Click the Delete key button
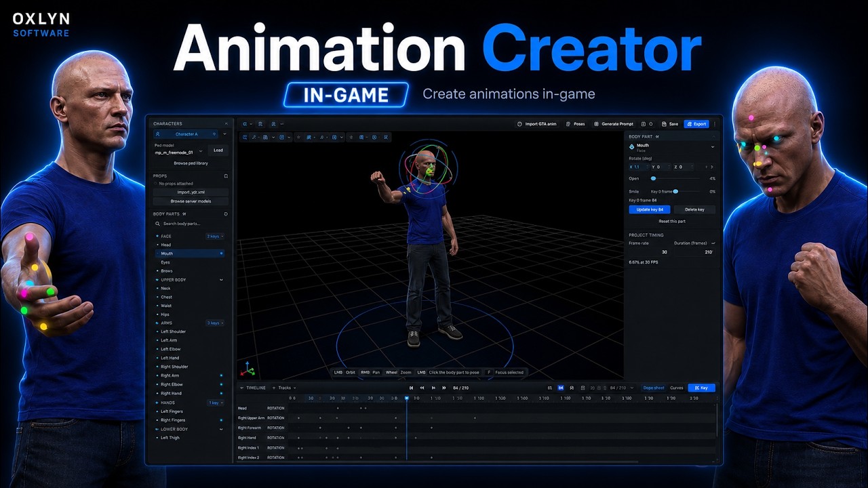868x488 pixels. pos(694,209)
